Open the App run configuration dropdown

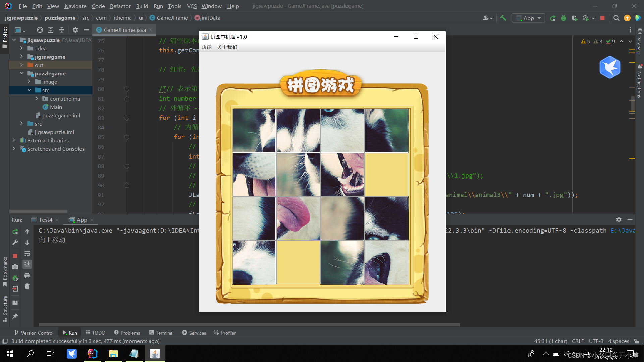coord(528,18)
